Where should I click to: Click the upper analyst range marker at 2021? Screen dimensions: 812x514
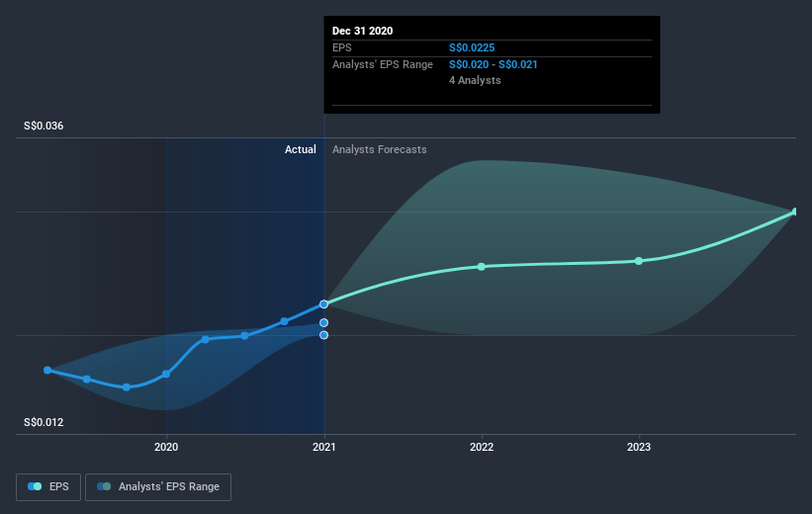pos(323,322)
